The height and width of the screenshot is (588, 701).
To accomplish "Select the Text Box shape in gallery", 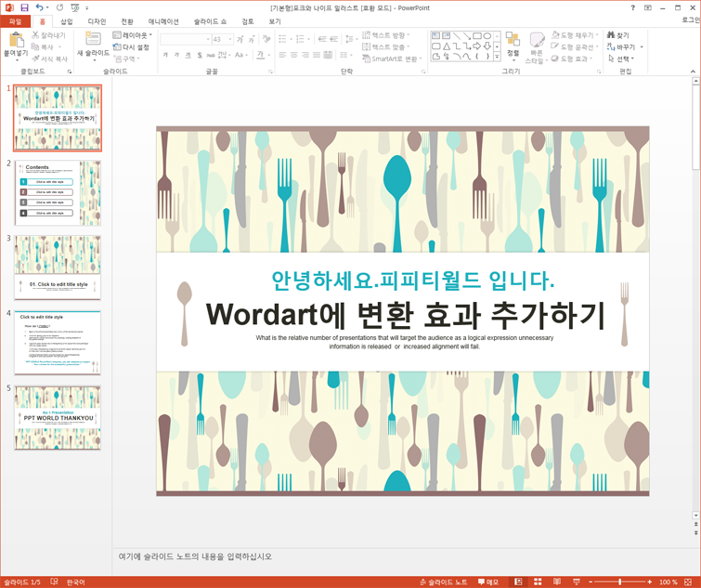I will pos(435,36).
